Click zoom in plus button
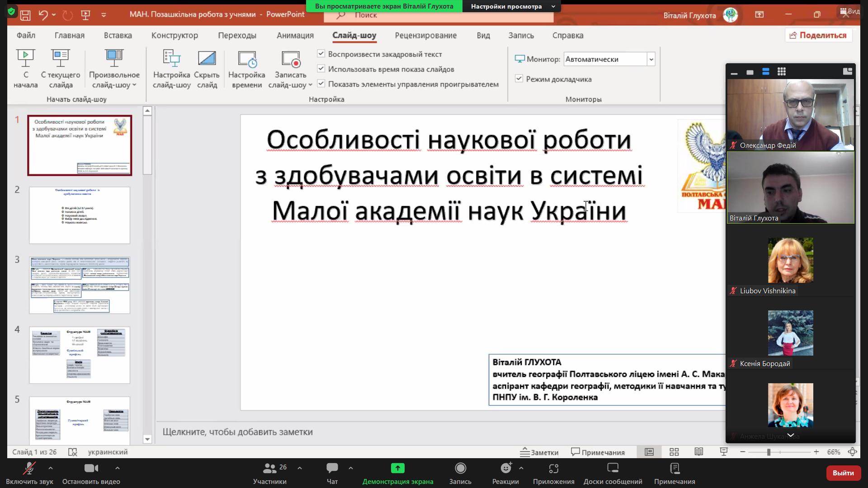The image size is (868, 488). (816, 452)
